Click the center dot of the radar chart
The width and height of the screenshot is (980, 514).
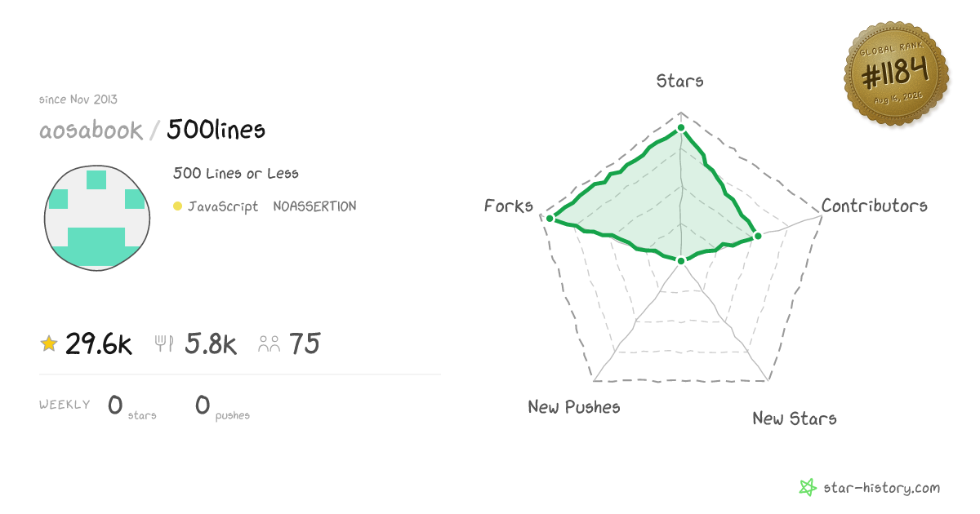681,260
